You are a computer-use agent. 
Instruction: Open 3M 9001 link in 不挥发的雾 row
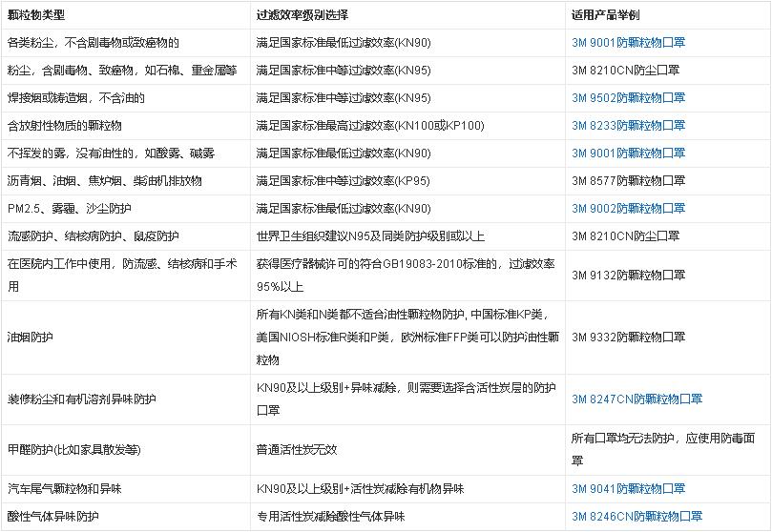pos(628,153)
